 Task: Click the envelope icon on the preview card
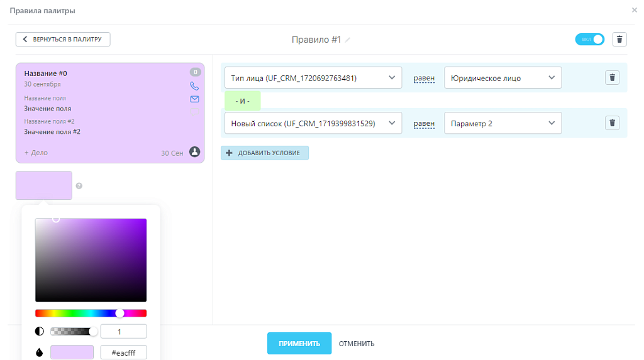coord(194,99)
